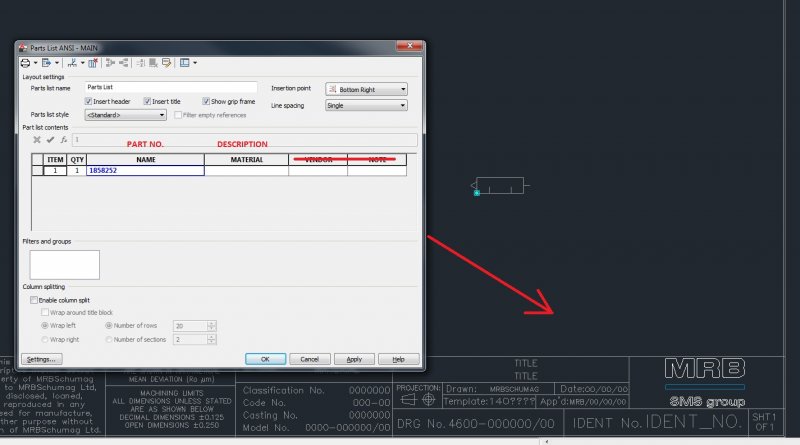The image size is (800, 445).
Task: Open the Print icon's dropdown arrow
Action: [35, 63]
